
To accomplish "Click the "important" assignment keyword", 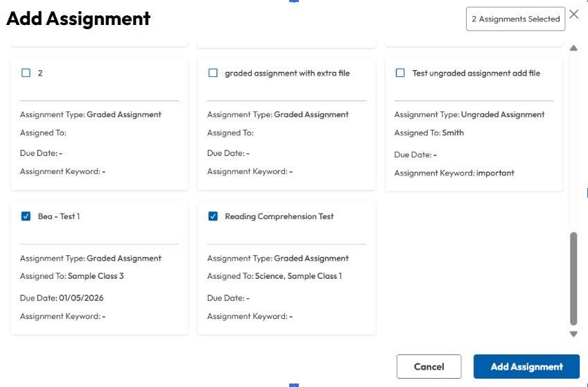I will tap(495, 173).
